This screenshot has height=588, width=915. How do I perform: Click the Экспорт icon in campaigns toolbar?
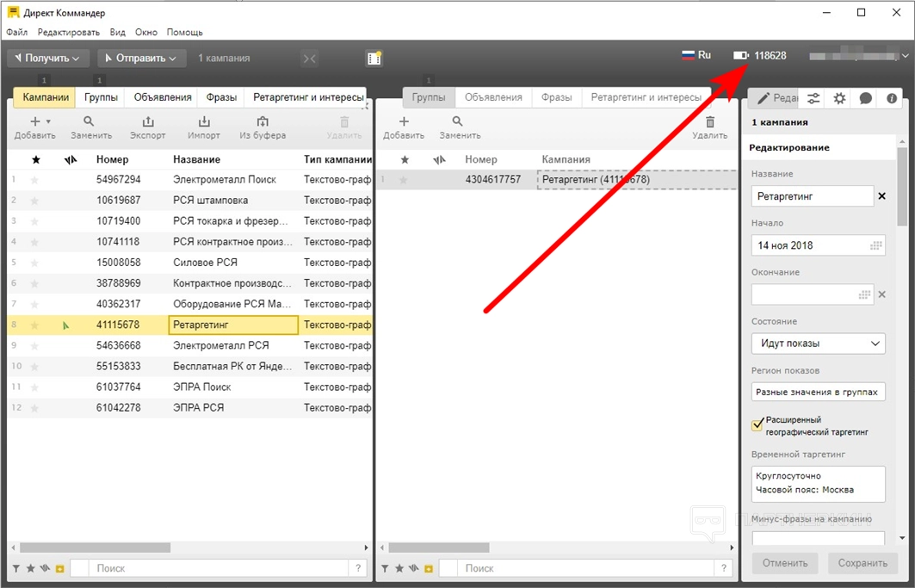coord(148,121)
